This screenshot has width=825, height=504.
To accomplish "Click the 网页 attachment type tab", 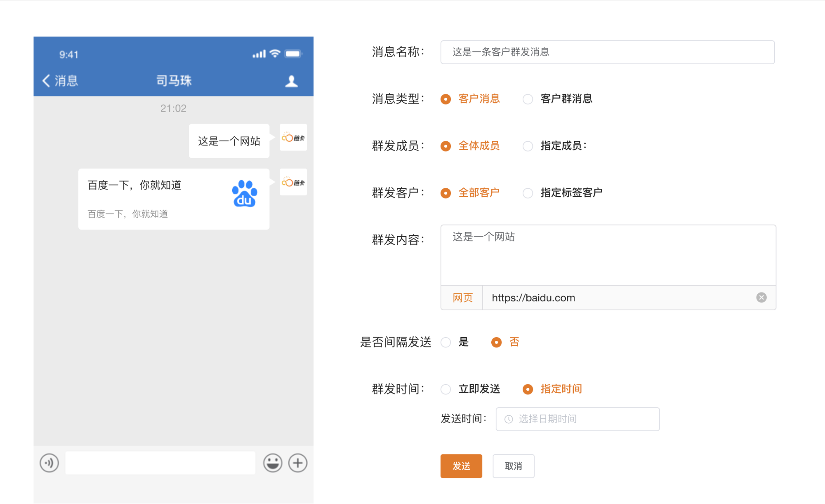I will click(462, 298).
